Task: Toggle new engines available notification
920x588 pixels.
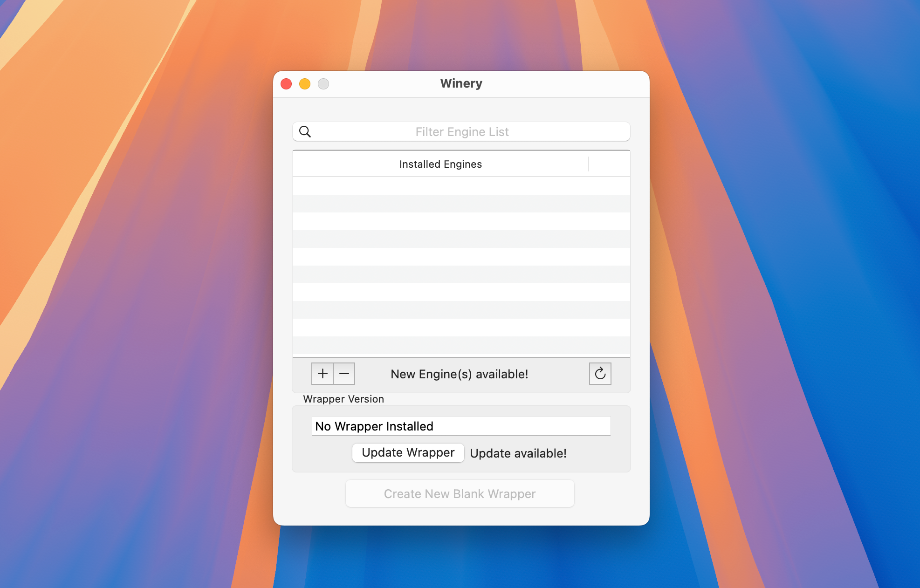Action: pyautogui.click(x=460, y=374)
